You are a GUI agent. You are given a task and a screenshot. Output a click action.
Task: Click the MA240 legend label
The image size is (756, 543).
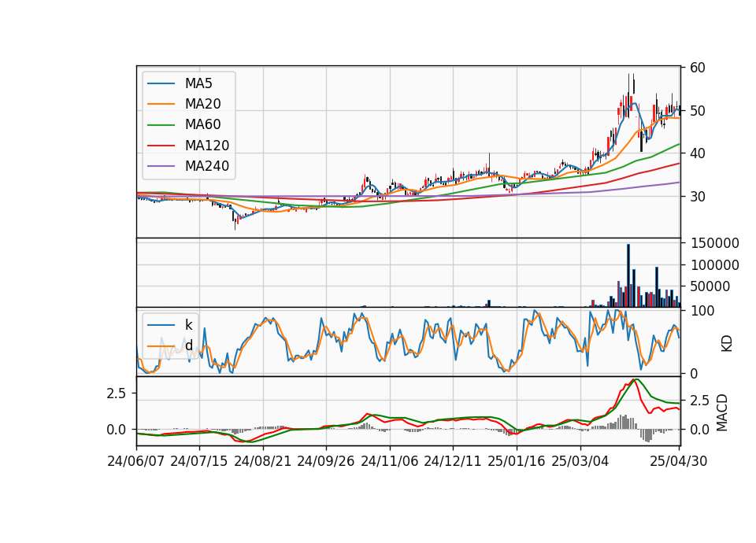click(x=207, y=166)
